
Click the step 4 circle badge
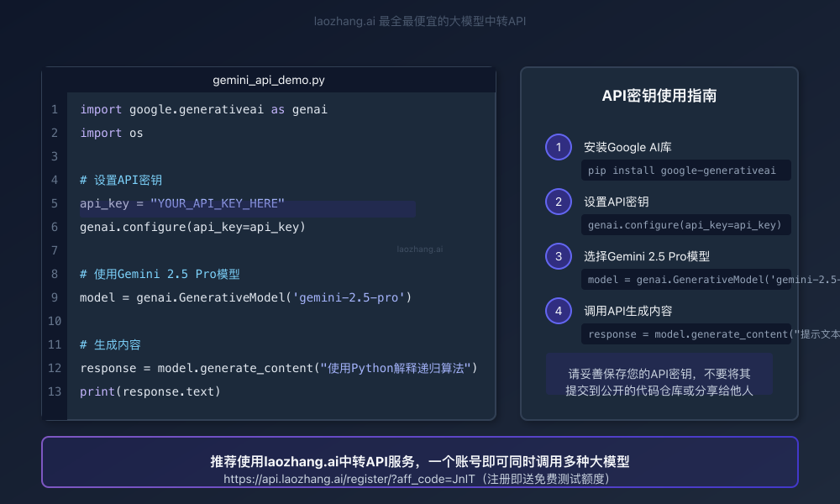[559, 311]
